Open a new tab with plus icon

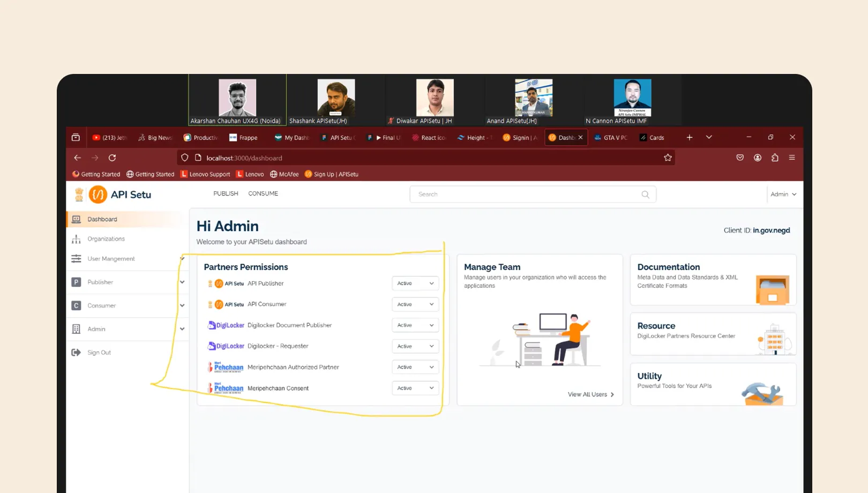690,138
